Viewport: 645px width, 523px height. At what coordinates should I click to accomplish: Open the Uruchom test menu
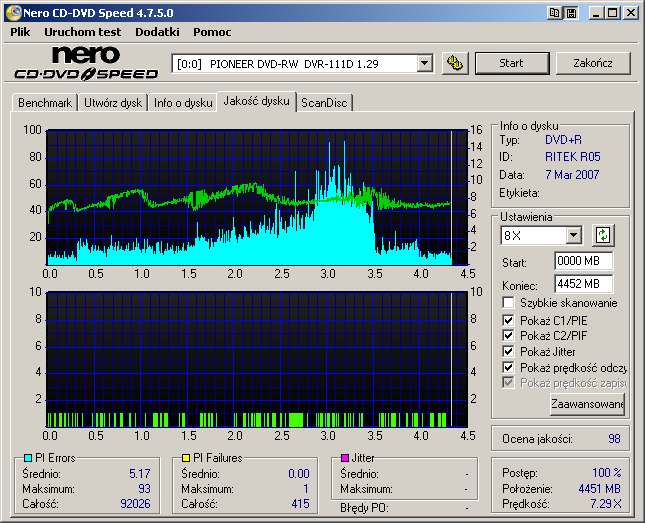coord(83,32)
